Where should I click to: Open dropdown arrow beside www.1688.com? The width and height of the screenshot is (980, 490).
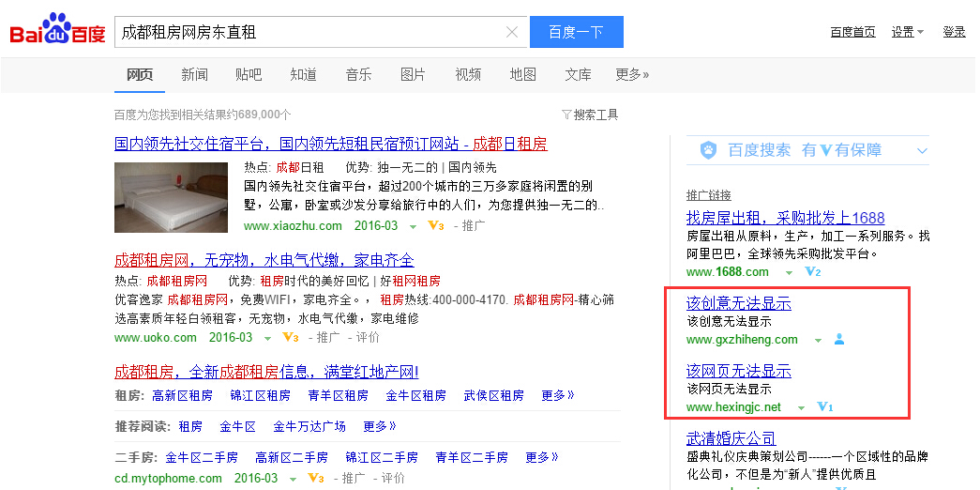pos(789,273)
